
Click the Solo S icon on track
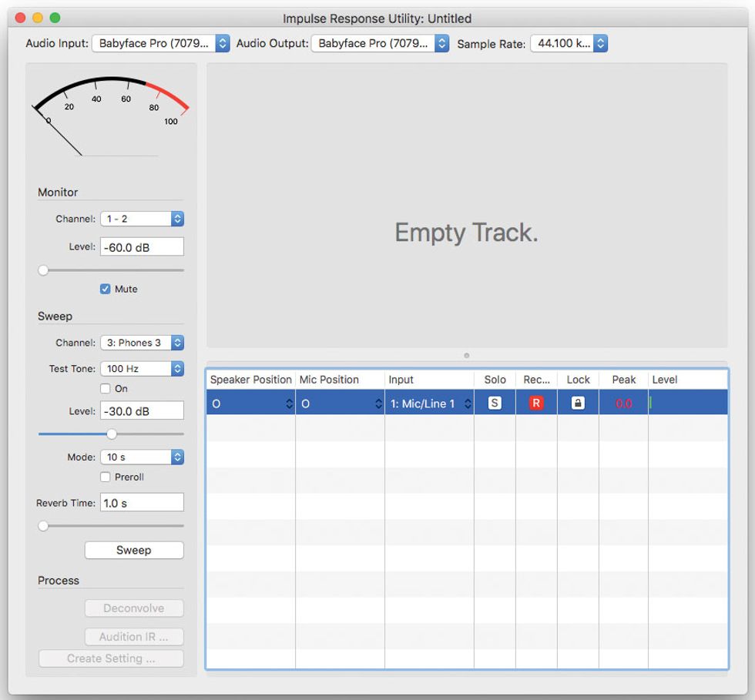click(x=495, y=403)
